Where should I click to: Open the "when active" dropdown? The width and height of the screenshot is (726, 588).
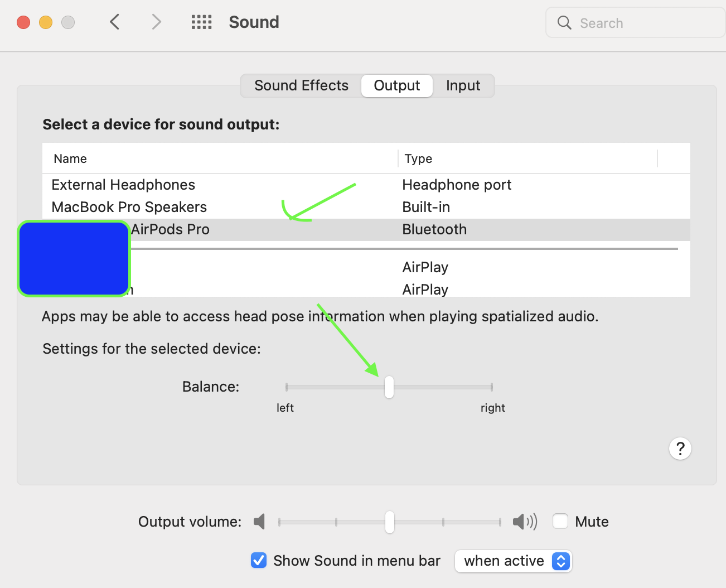(x=513, y=561)
